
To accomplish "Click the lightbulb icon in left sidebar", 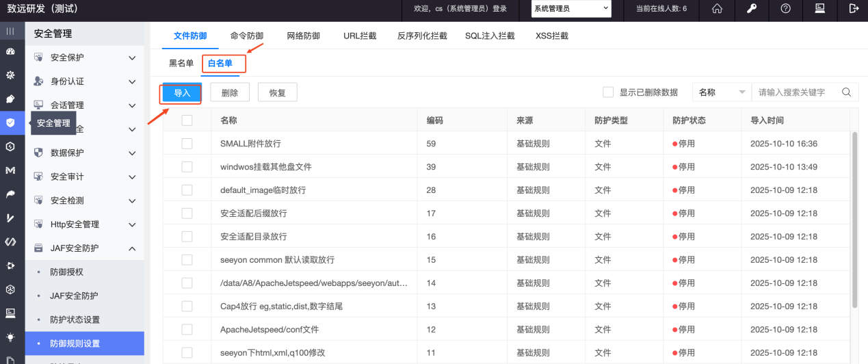I will pyautogui.click(x=10, y=337).
